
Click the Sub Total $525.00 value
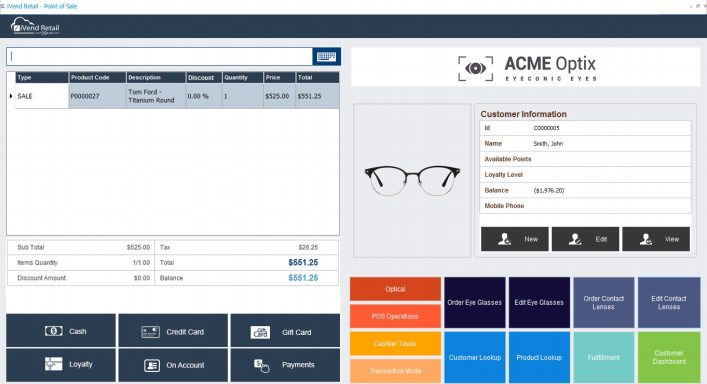point(138,247)
